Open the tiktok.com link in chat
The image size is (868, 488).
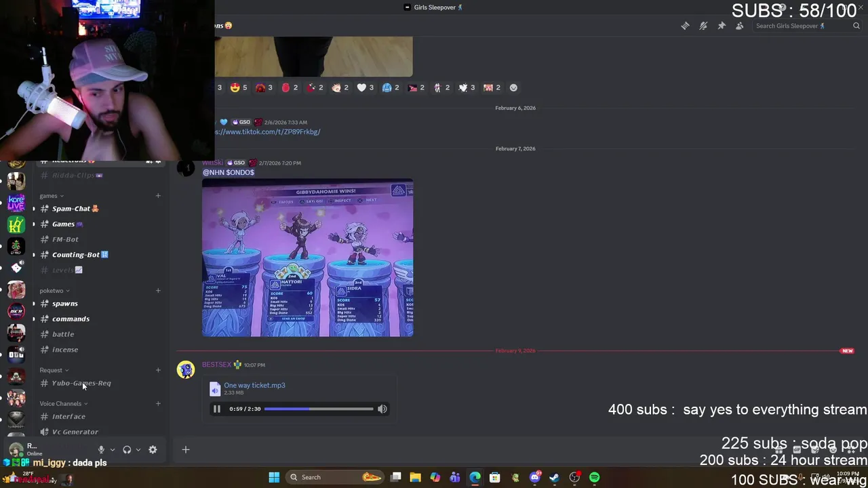(x=267, y=131)
